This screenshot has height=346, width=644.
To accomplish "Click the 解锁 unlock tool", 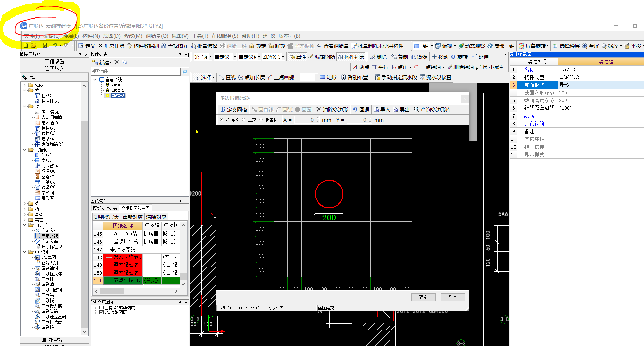I will [x=277, y=46].
